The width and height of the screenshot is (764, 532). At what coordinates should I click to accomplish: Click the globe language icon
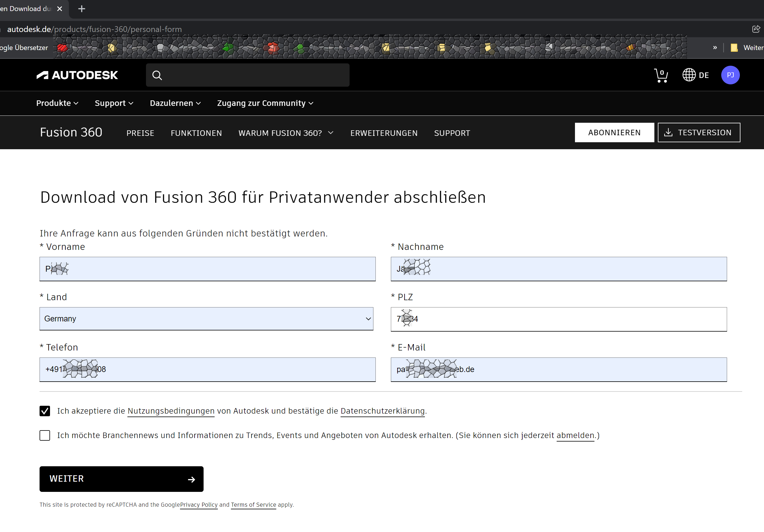point(689,75)
